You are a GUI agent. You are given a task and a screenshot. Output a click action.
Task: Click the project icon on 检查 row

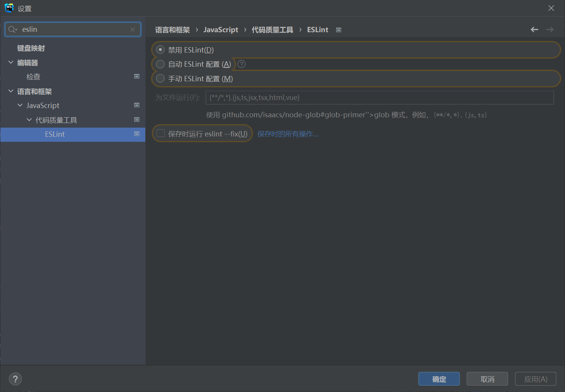pos(136,76)
